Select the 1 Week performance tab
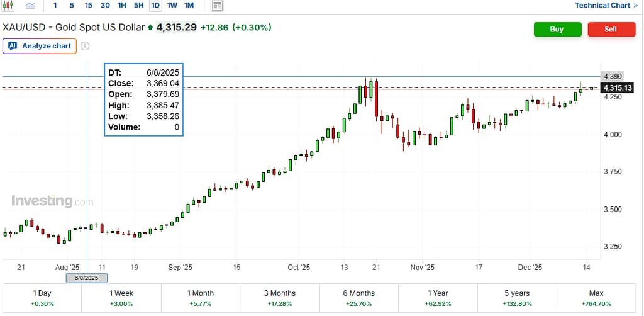Viewport: 644px width, 316px height. click(x=121, y=298)
